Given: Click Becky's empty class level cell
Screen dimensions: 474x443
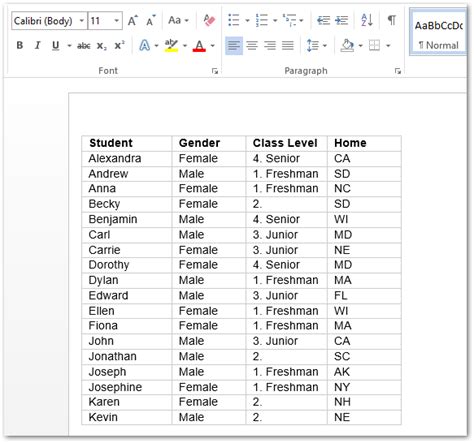Looking at the screenshot, I should [x=286, y=204].
